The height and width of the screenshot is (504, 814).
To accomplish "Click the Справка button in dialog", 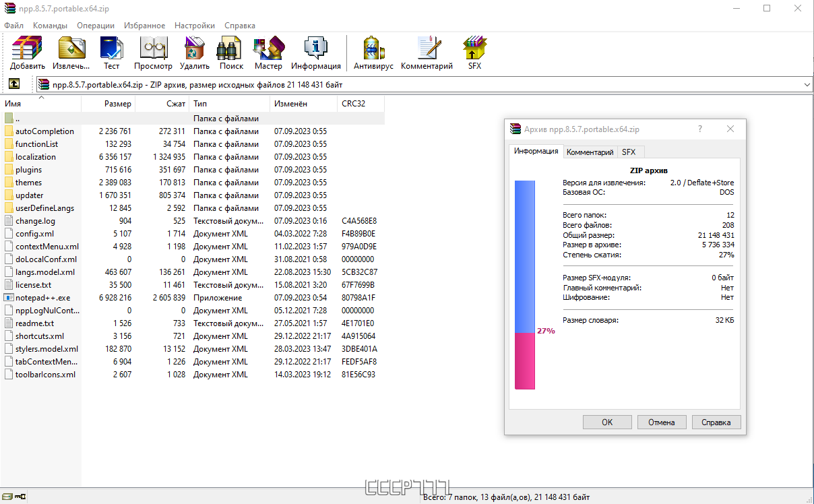I will [716, 422].
